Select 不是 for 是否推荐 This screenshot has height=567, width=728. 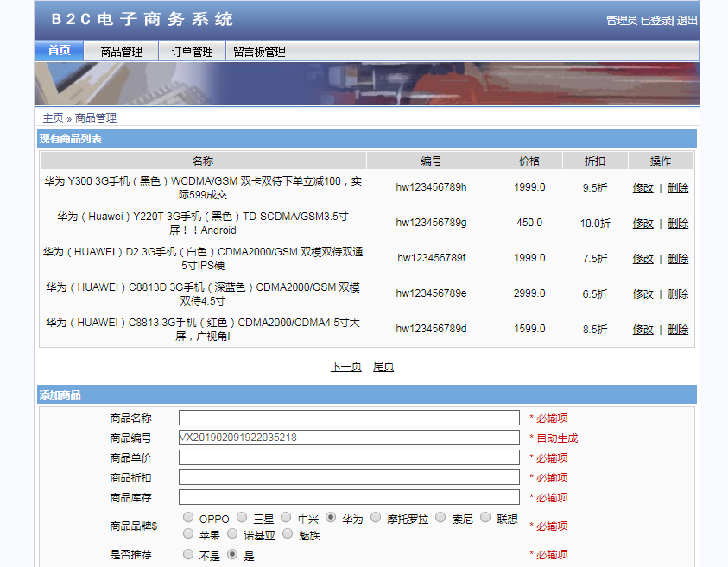pos(188,554)
